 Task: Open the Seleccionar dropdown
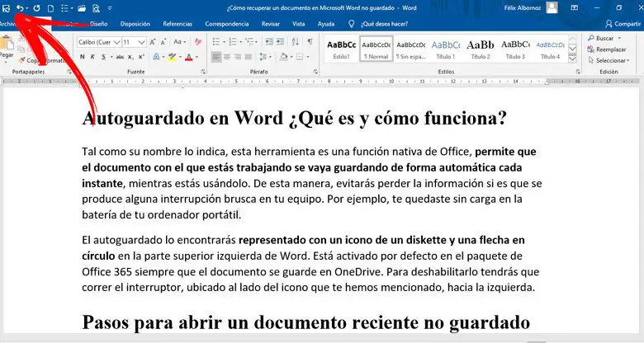click(608, 60)
